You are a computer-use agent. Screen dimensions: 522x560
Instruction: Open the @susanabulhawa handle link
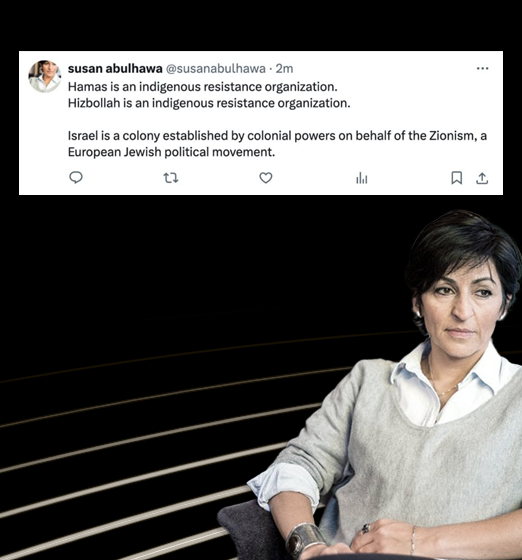coord(216,68)
